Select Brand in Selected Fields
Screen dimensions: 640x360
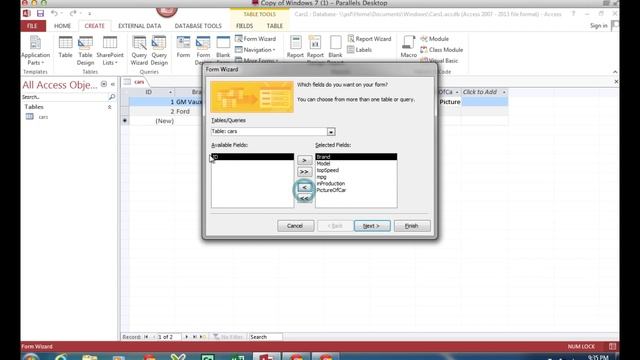[x=356, y=157]
